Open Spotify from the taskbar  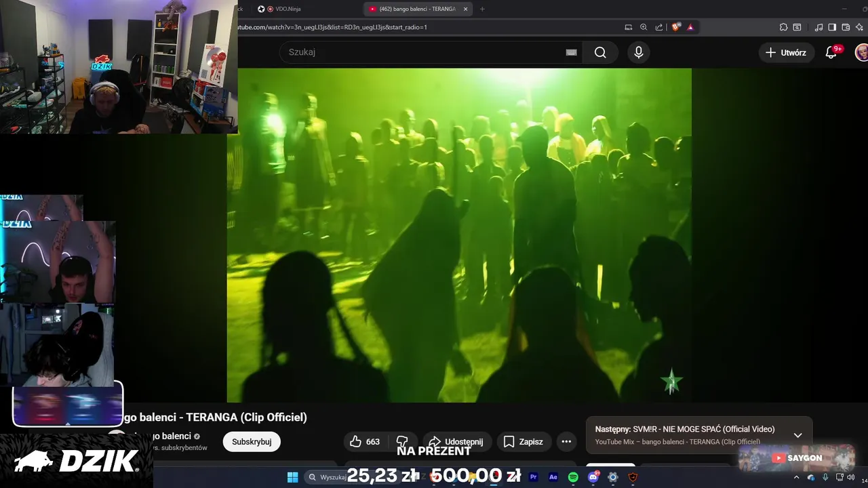pos(573,477)
